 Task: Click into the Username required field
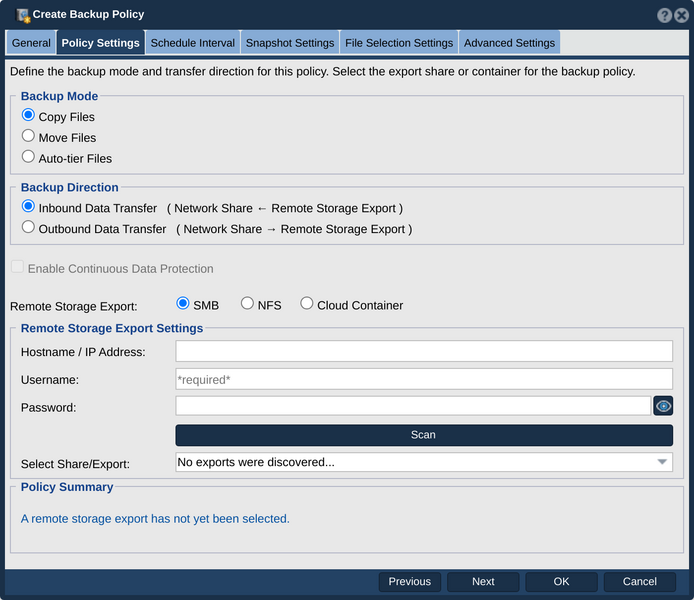[424, 379]
